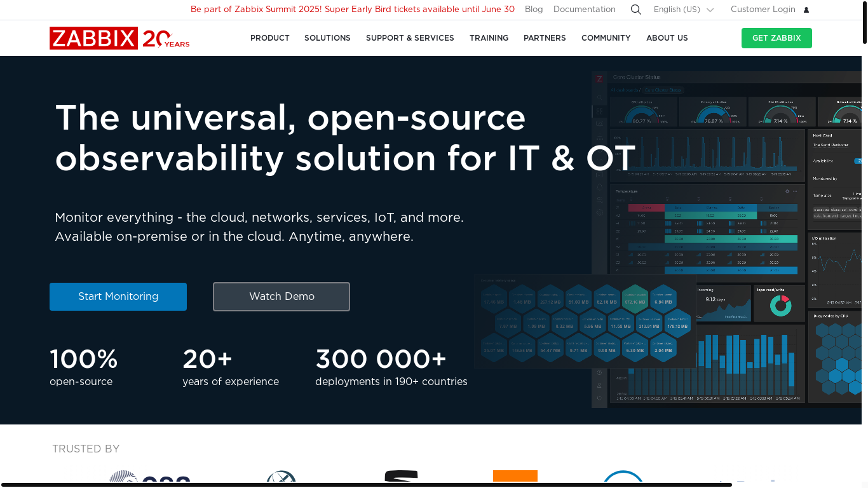The image size is (868, 488).
Task: Click the dashboard screenshot hero image
Action: [x=667, y=240]
